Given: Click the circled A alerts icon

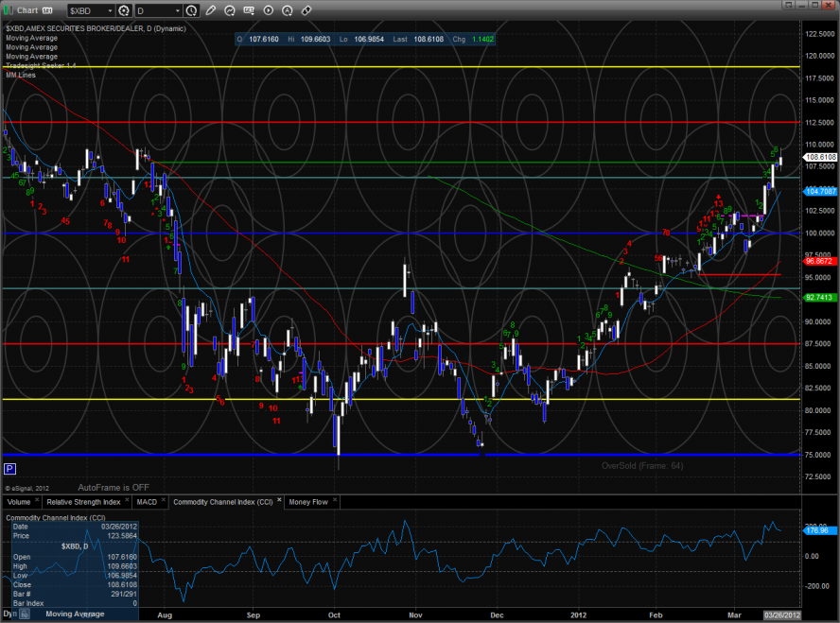Looking at the screenshot, I should click(x=287, y=10).
